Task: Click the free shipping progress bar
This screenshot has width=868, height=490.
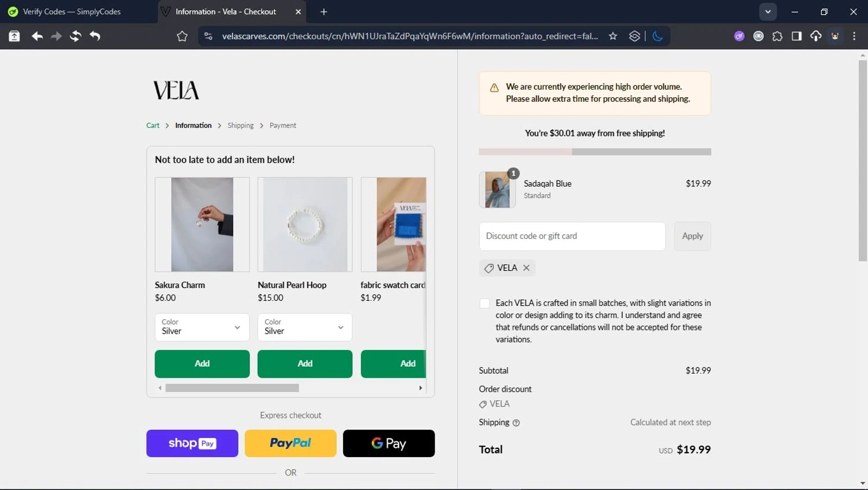Action: [x=595, y=152]
